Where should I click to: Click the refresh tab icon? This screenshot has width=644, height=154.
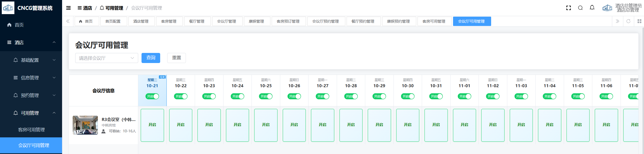click(x=628, y=21)
